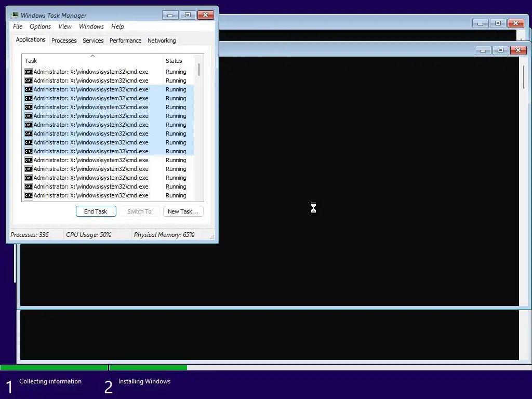Select the last fully visible cmd.exe row
The image size is (532, 399).
[x=108, y=195]
